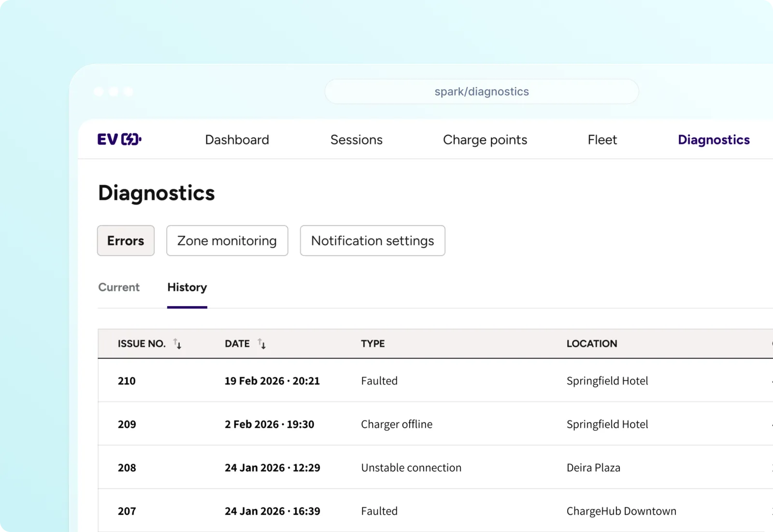This screenshot has width=773, height=532.
Task: Switch to Zone monitoring
Action: point(227,240)
